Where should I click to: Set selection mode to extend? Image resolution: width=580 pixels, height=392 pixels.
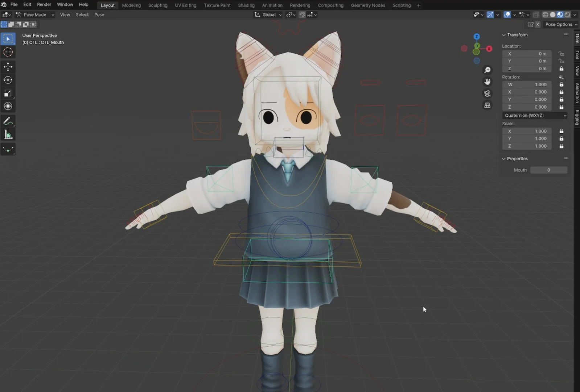[x=11, y=24]
